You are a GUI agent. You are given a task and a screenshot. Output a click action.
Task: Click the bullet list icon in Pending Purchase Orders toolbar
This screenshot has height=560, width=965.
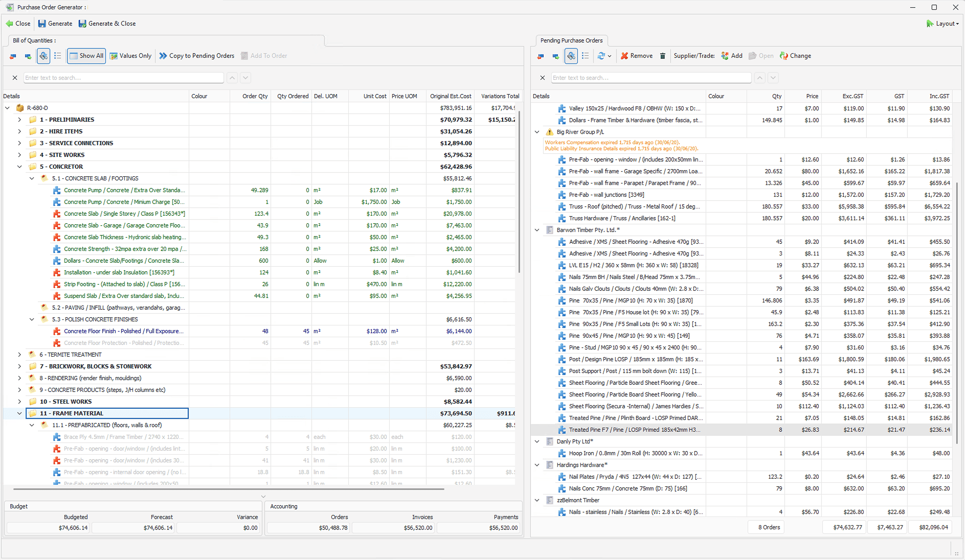586,56
